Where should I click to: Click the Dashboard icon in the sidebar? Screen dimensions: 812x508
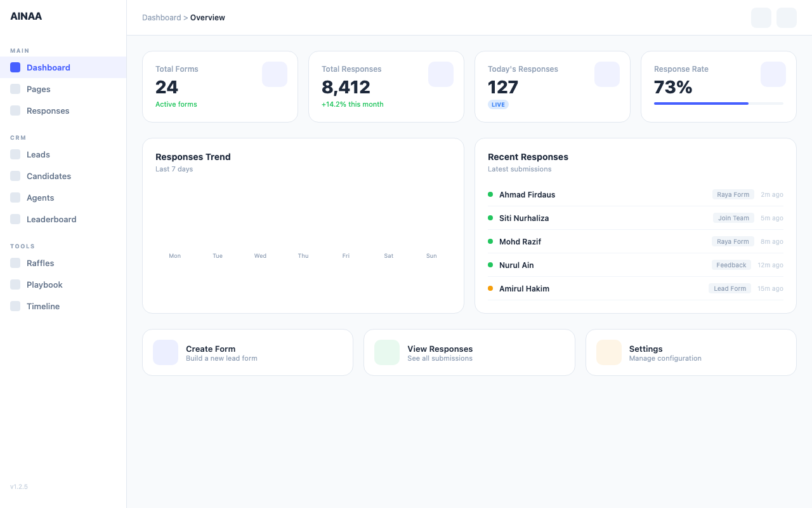pos(15,67)
